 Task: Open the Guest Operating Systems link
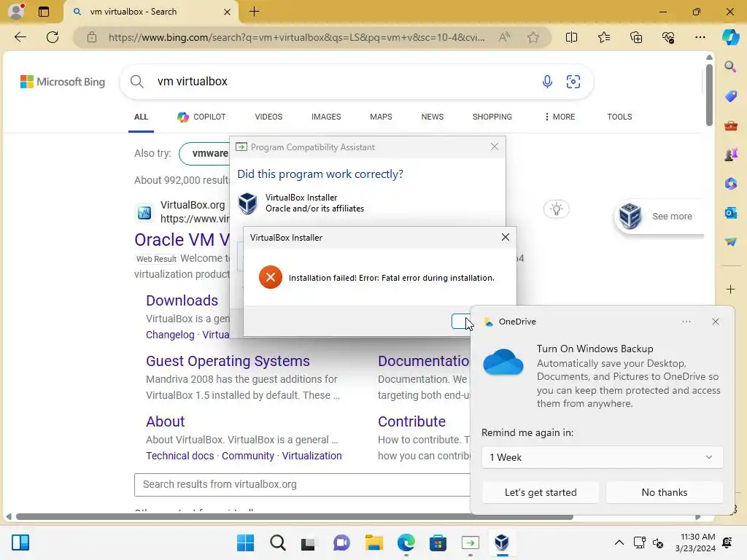[x=228, y=361]
